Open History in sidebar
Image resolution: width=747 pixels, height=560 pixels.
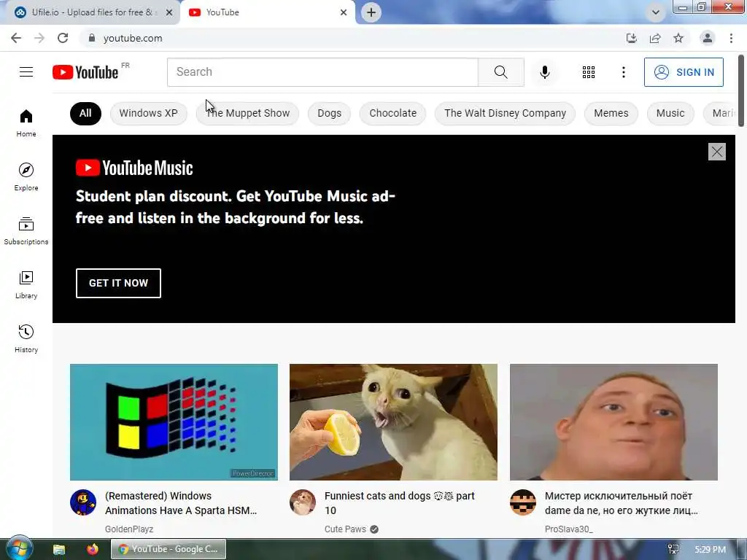coord(26,338)
